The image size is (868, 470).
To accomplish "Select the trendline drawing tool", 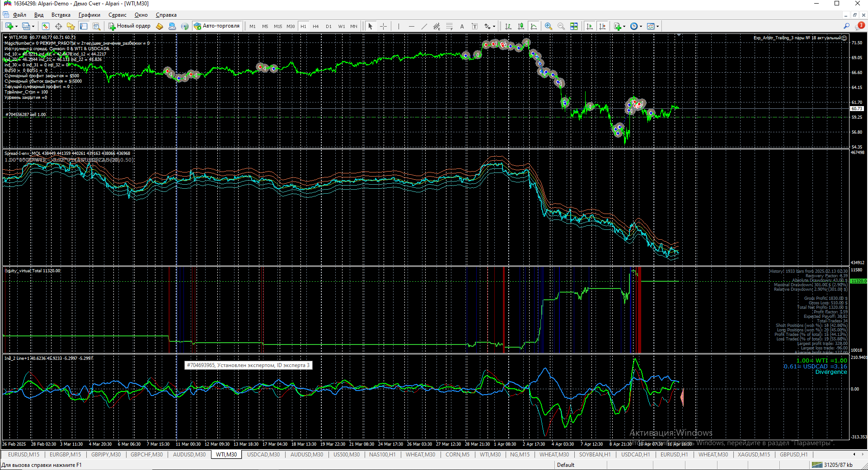I will [424, 26].
